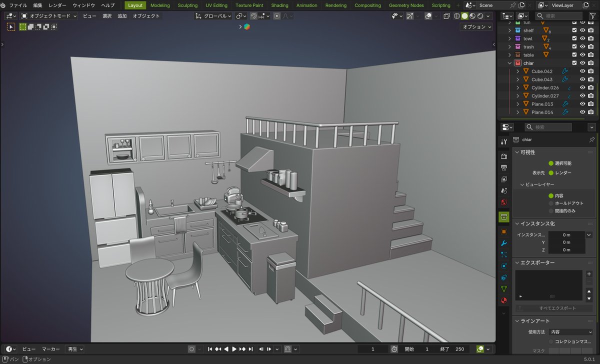The height and width of the screenshot is (364, 600).
Task: Open the Physics properties tab icon
Action: [x=504, y=266]
